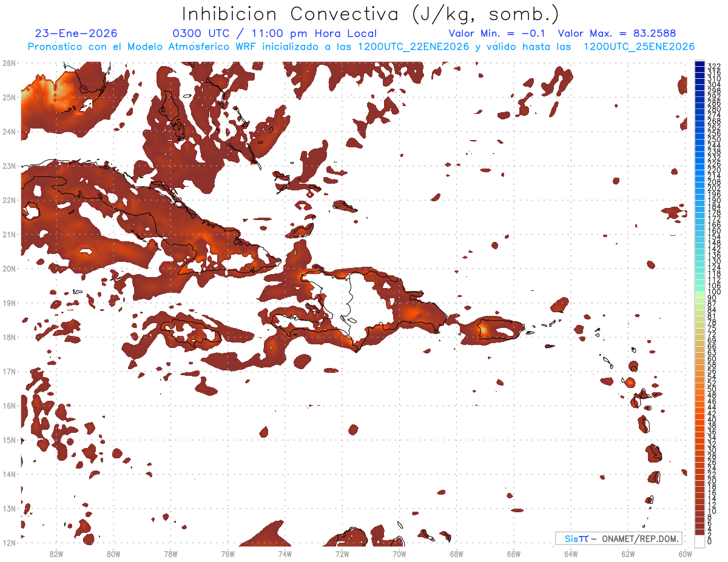Click the latitude label "18N"
The height and width of the screenshot is (562, 728).
pyautogui.click(x=9, y=337)
